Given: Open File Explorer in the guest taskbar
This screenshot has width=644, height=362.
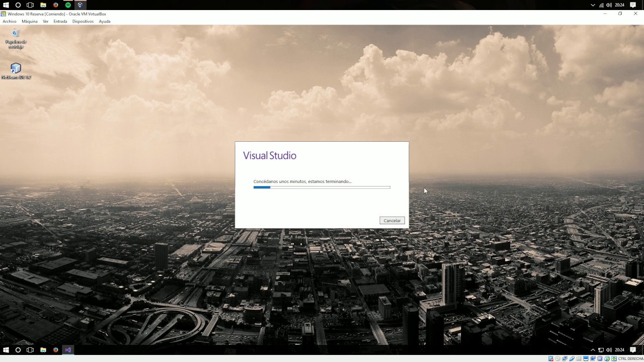Looking at the screenshot, I should click(43, 349).
